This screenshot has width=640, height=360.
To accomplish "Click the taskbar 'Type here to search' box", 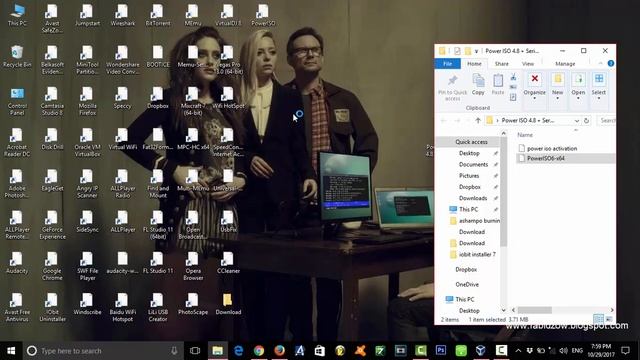I will tap(102, 350).
